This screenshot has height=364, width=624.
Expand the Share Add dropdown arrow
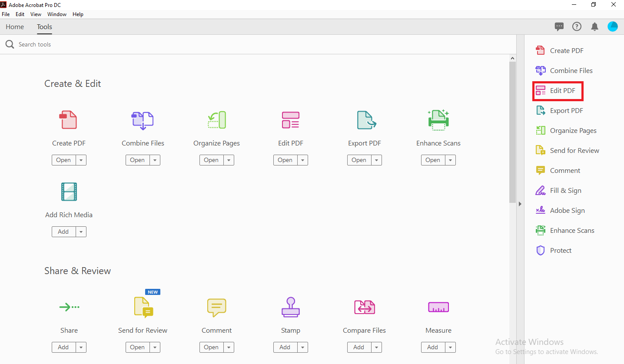(81, 347)
